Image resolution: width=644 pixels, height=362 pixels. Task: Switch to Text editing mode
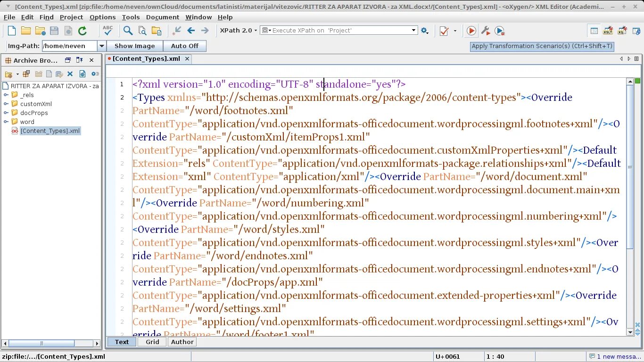(x=122, y=342)
